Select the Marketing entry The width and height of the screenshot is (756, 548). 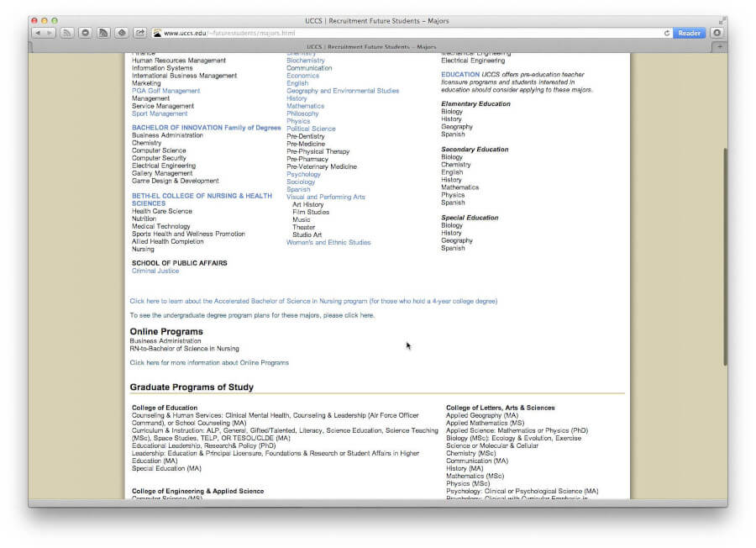(146, 83)
